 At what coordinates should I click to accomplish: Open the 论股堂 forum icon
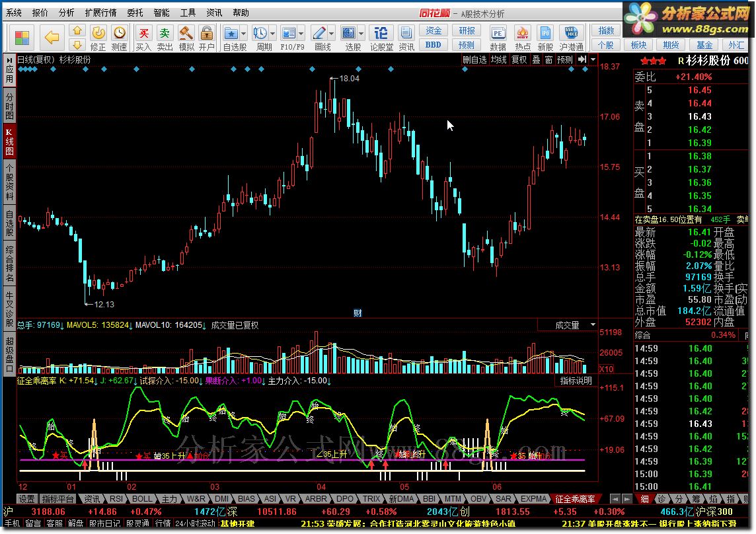tap(381, 33)
